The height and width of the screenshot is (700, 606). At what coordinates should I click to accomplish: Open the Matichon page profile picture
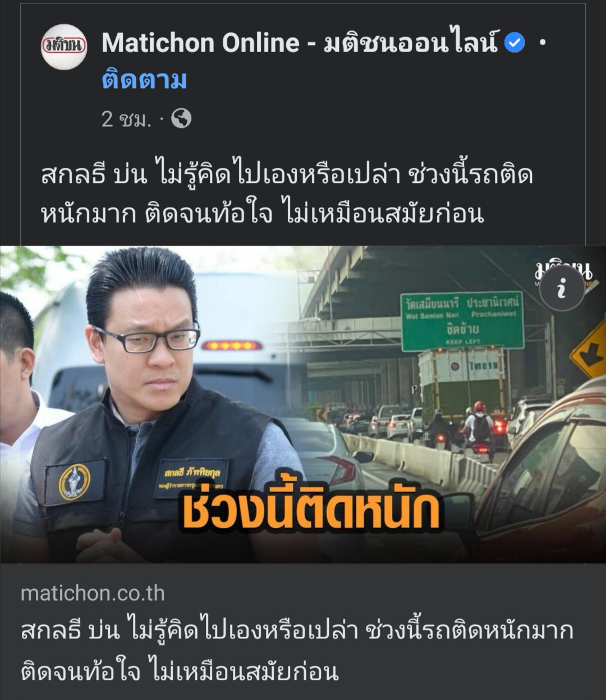click(x=64, y=47)
